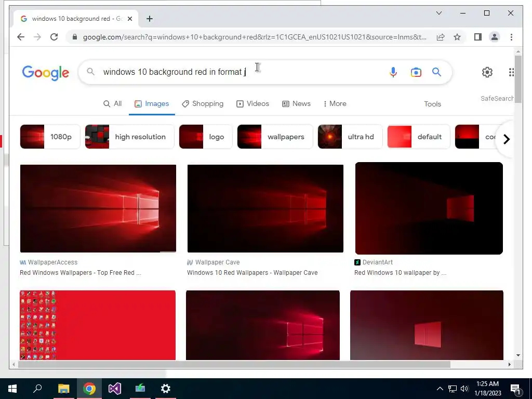Filter results by the 1080p chip
Screen dimensions: 532x399
pos(50,137)
